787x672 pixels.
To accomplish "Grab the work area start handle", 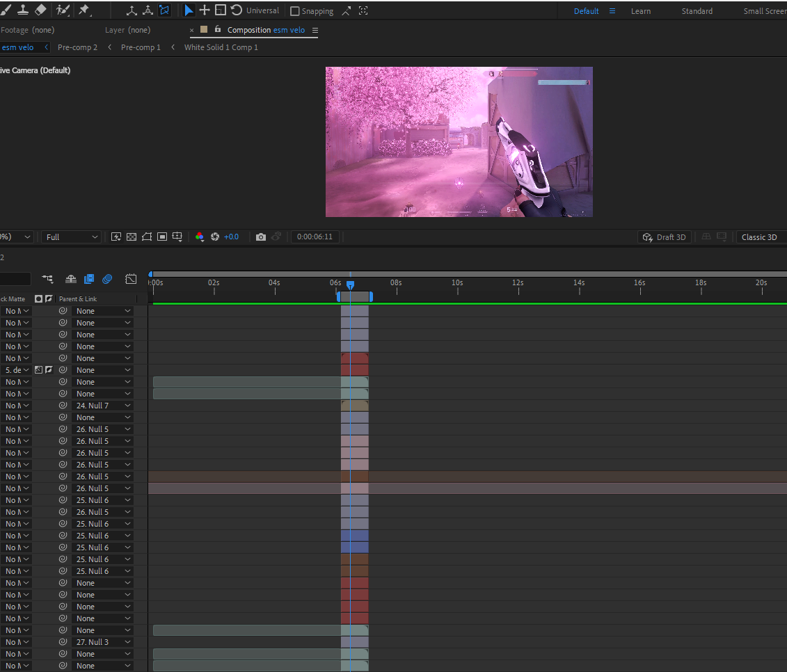I will [x=338, y=296].
